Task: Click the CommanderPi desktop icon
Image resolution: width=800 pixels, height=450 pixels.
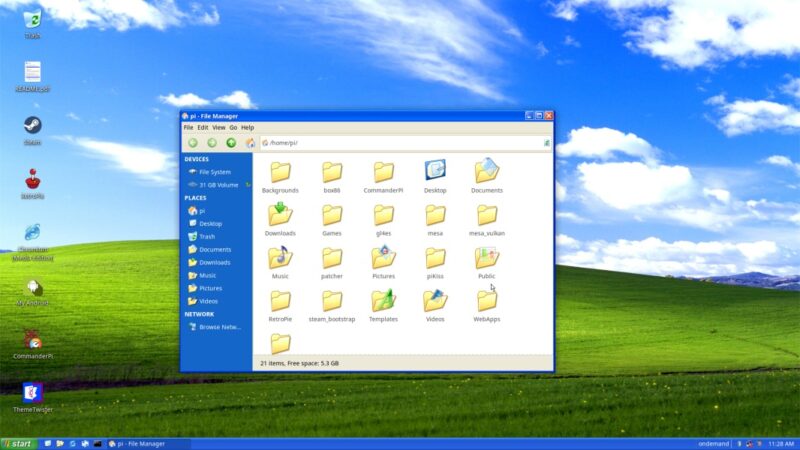Action: coord(32,345)
